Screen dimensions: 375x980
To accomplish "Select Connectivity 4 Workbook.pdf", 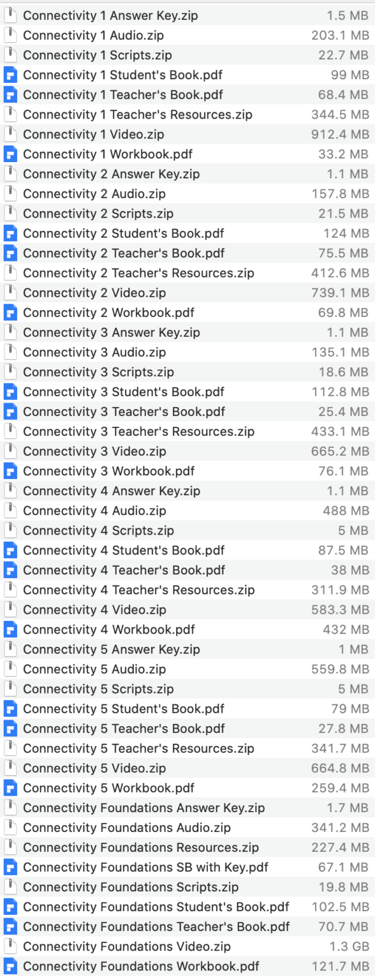I will pyautogui.click(x=108, y=629).
